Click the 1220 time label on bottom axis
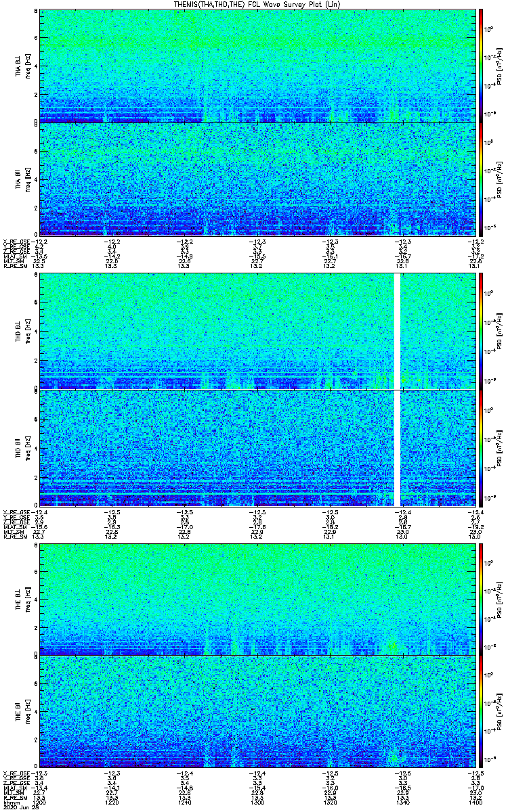Viewport: 508px width, 812px height. coord(112,802)
